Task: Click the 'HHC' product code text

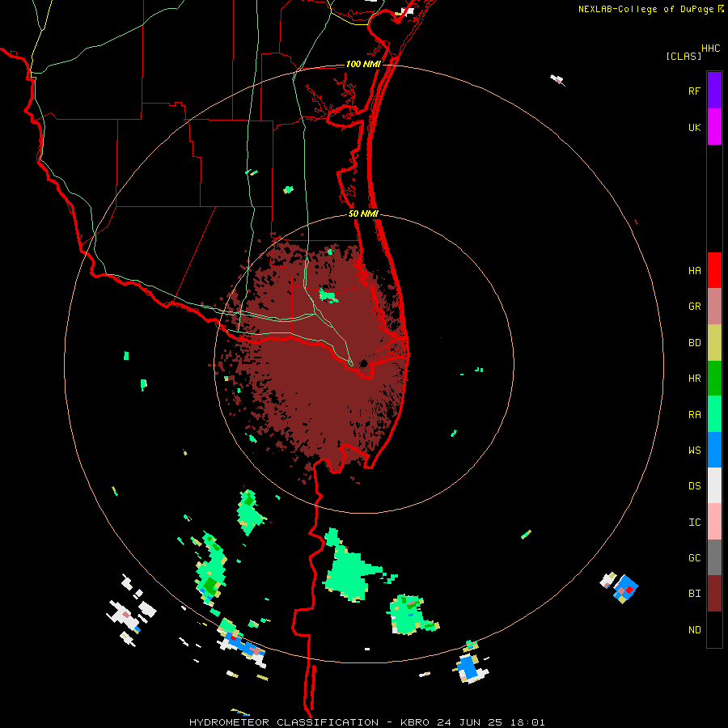Action: point(710,49)
